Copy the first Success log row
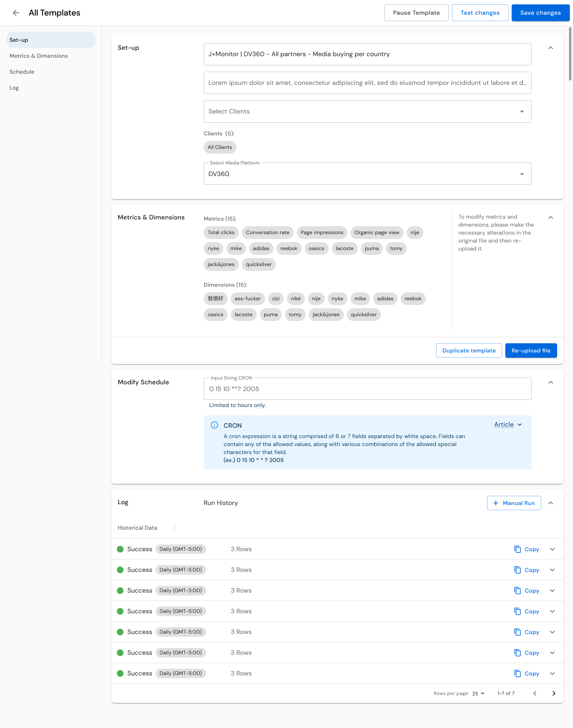Viewport: 573px width, 728px height. (526, 549)
